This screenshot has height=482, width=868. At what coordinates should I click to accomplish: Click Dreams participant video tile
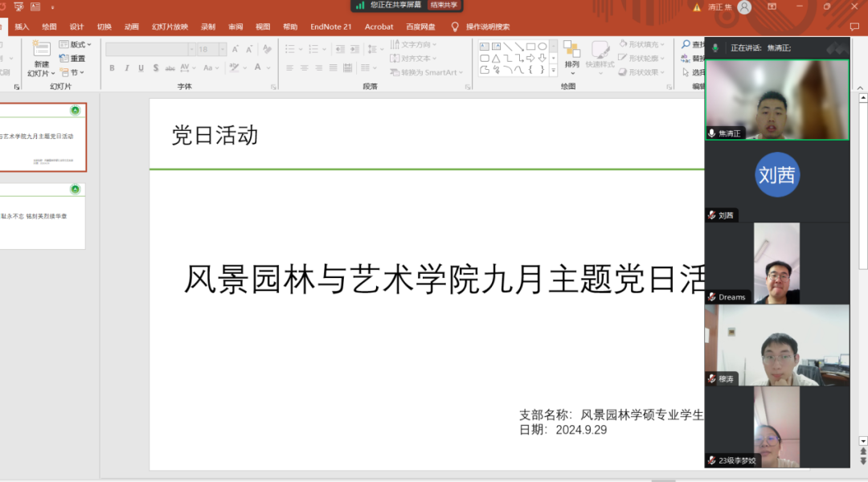tap(776, 263)
